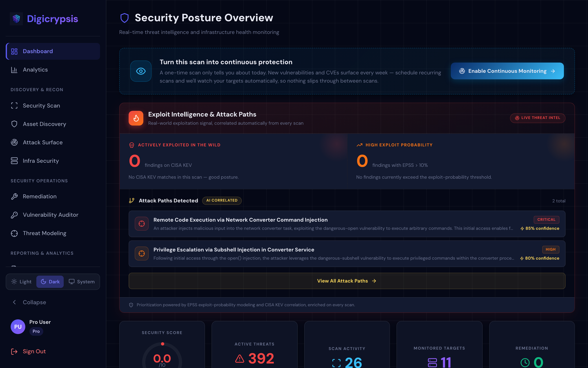Click the flame icon beside Exploit Intelligence
Viewport: 588px width, 368px height.
click(x=136, y=118)
